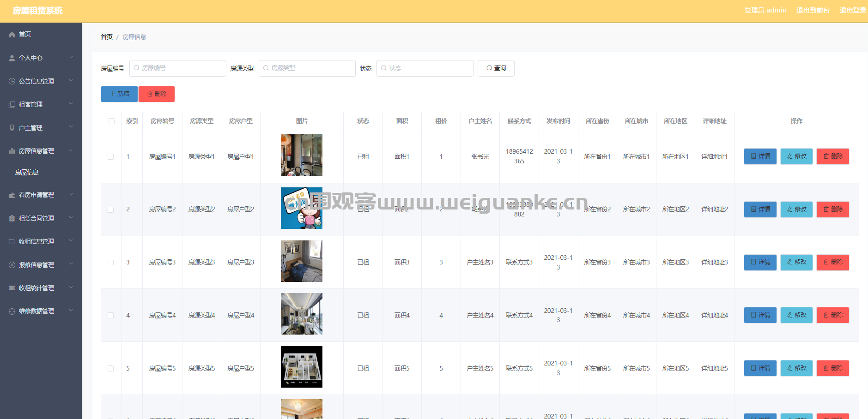
Task: Expand the 租赁合同管理 menu chevron
Action: 71,217
